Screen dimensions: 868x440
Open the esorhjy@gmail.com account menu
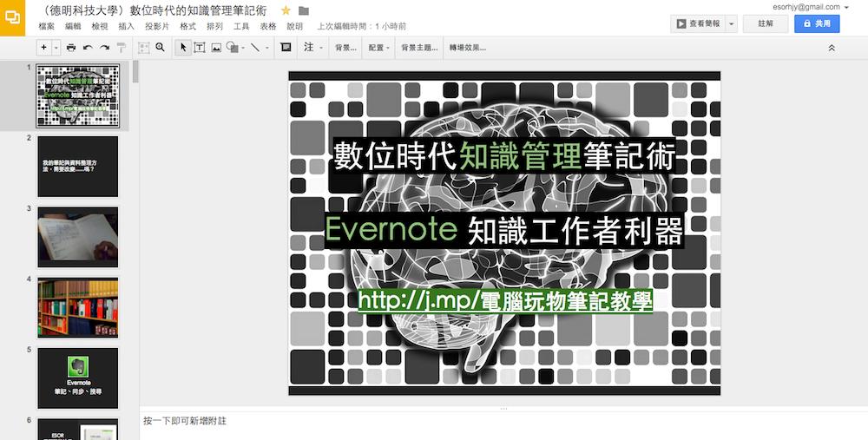click(x=811, y=7)
